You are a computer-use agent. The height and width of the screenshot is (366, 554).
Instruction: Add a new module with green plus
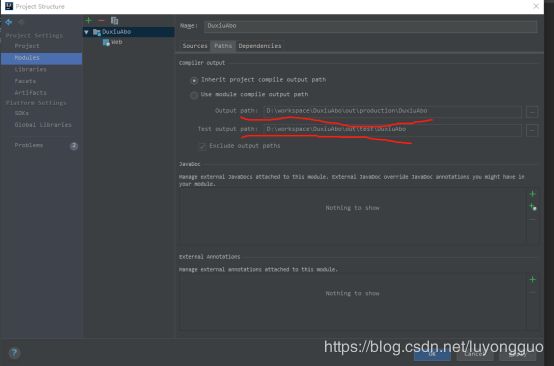[89, 20]
